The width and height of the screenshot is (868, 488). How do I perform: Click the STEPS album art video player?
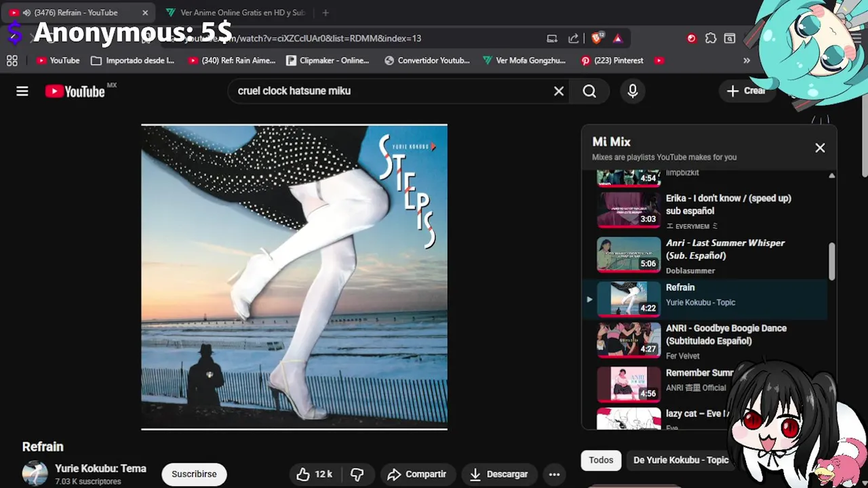tap(294, 277)
